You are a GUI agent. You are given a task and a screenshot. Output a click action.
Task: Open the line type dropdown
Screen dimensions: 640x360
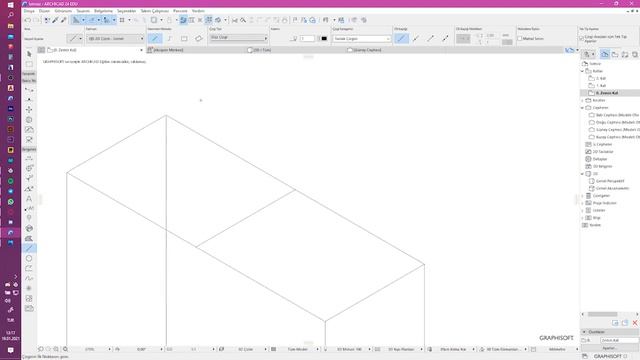238,38
